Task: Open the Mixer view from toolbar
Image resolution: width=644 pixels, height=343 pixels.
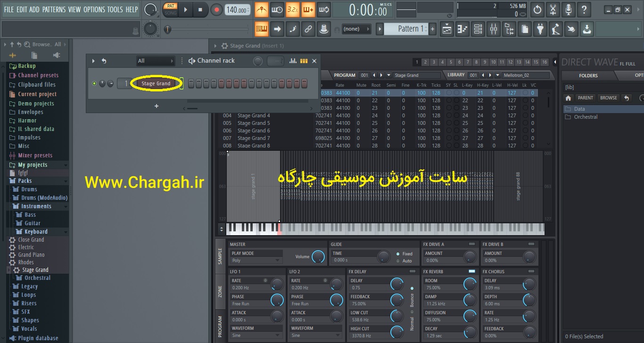Action: click(x=494, y=29)
